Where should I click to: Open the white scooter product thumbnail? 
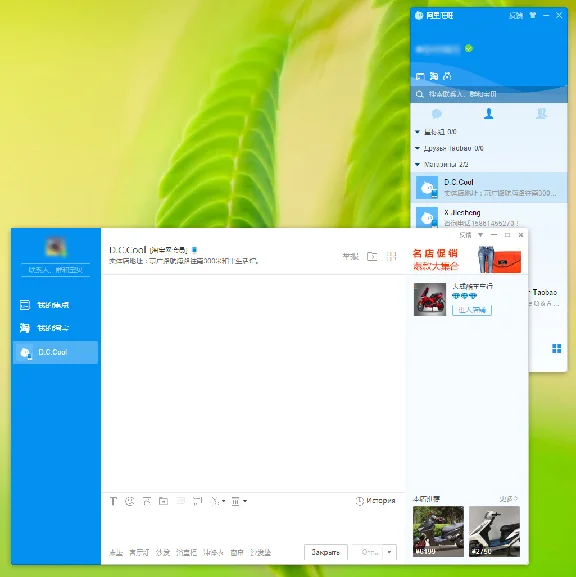tap(494, 531)
